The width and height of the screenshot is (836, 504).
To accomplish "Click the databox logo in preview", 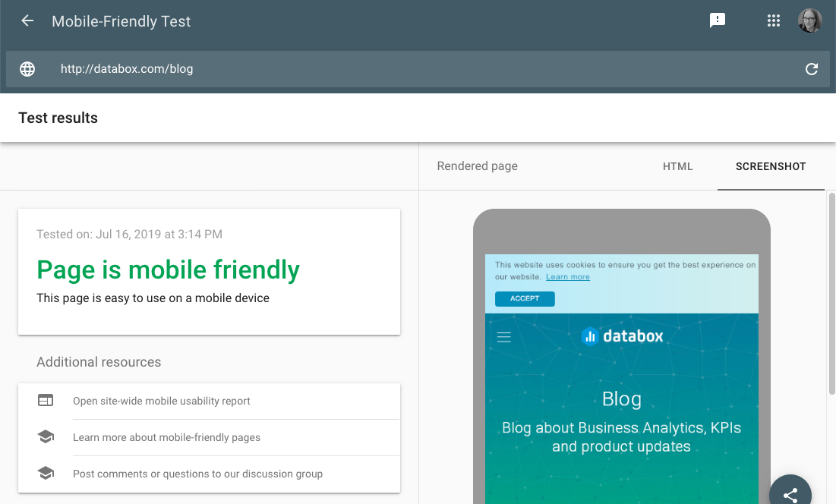I will pyautogui.click(x=622, y=336).
